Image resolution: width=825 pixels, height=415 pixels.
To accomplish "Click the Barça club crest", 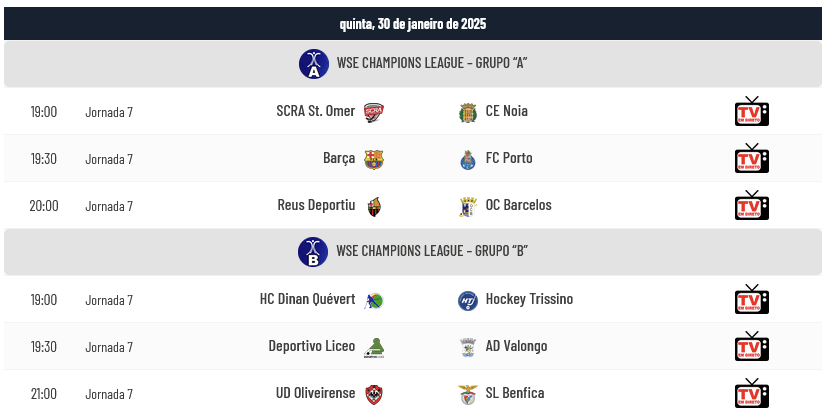I will point(374,159).
